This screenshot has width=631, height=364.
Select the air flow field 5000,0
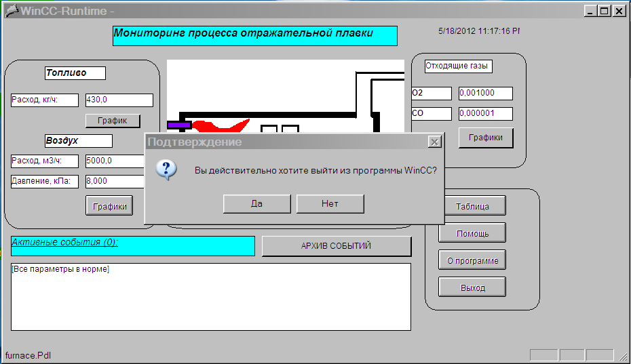[x=115, y=161]
